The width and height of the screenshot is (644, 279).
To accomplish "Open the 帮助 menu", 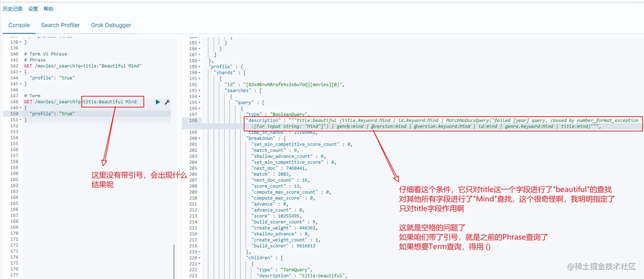I will click(49, 9).
